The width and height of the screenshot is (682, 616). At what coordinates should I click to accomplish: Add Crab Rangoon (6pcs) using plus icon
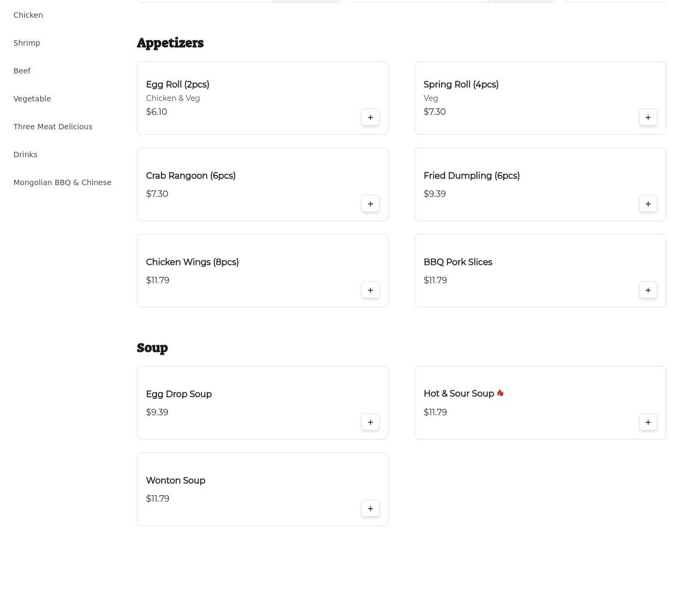coord(371,204)
